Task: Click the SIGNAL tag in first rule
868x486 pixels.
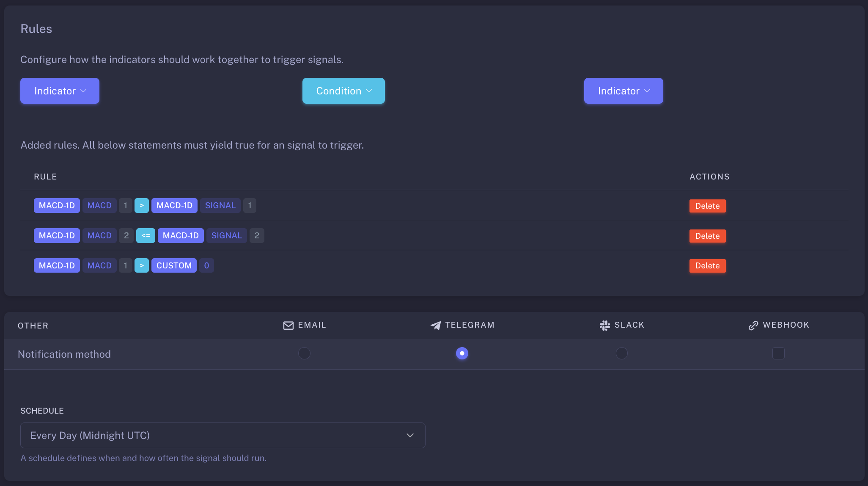Action: 220,205
